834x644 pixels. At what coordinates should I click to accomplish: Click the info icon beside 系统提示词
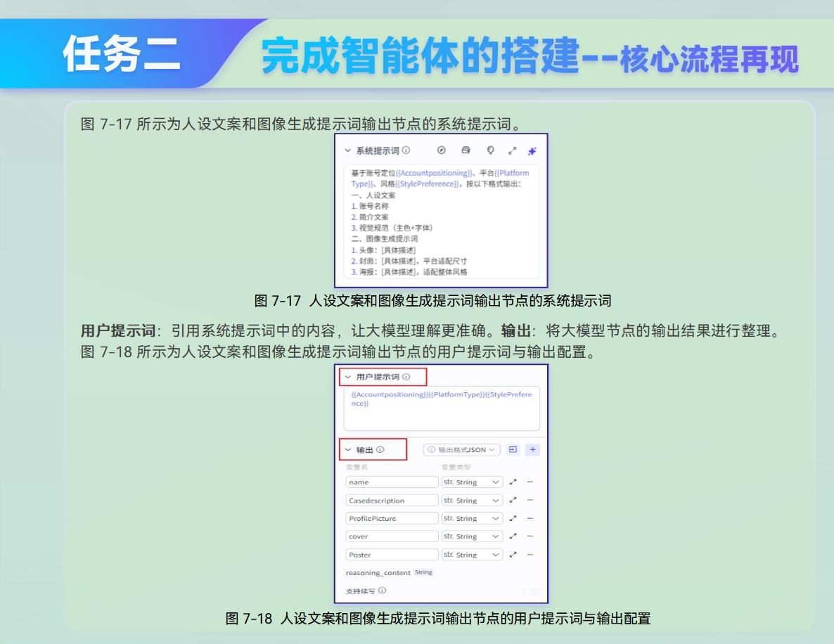tap(406, 150)
